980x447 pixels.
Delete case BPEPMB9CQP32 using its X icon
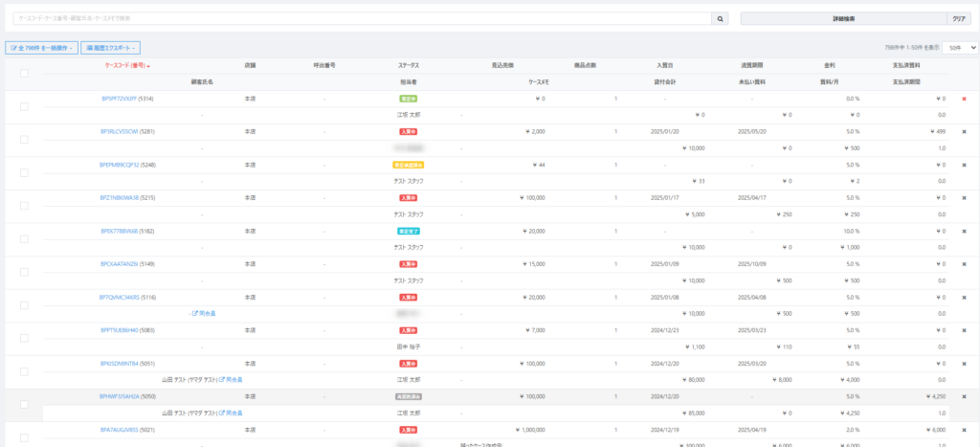964,165
